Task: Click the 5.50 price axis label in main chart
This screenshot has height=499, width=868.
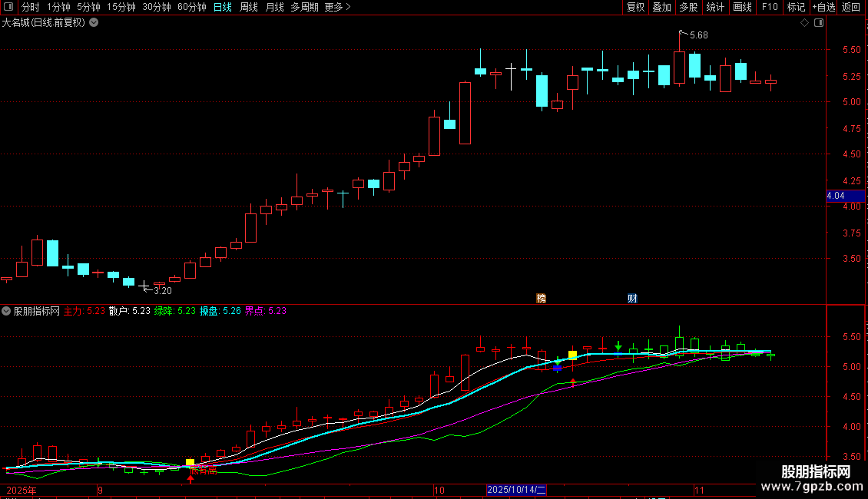Action: pyautogui.click(x=851, y=50)
